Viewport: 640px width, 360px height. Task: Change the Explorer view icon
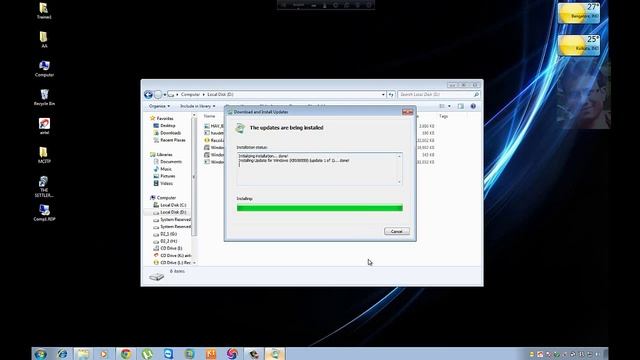point(442,106)
